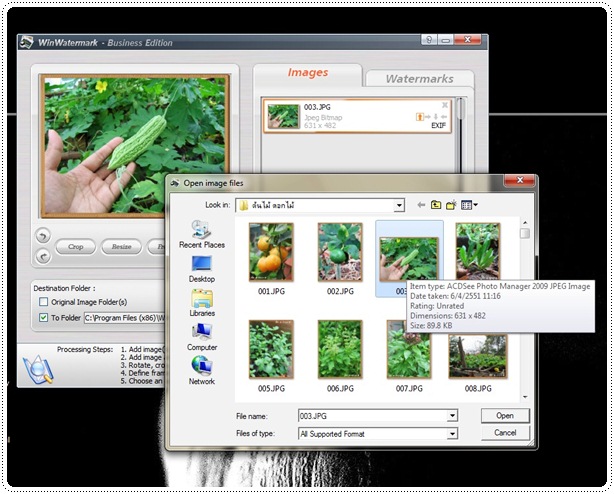The width and height of the screenshot is (614, 494).
Task: Open Computer in the dialog sidebar
Action: 202,337
